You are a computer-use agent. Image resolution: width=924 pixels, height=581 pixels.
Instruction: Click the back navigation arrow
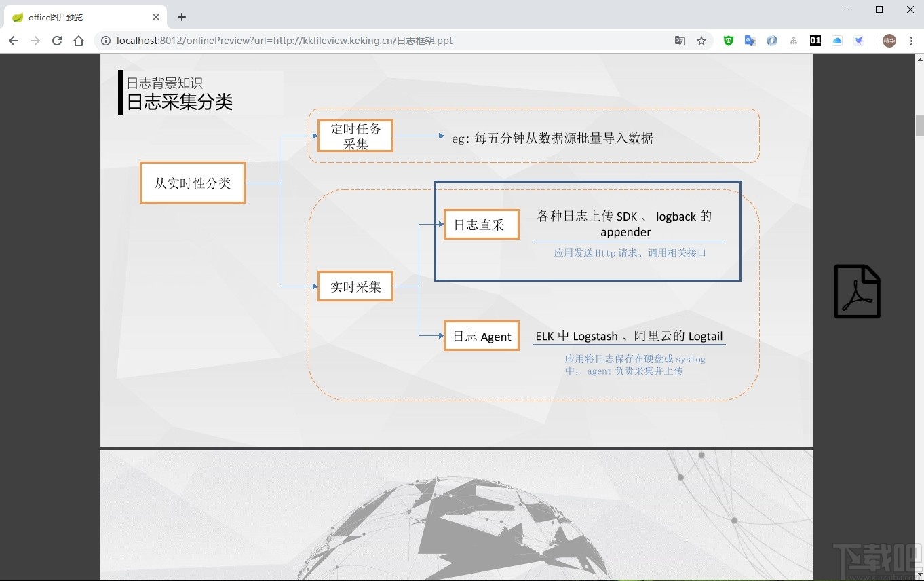coord(14,40)
